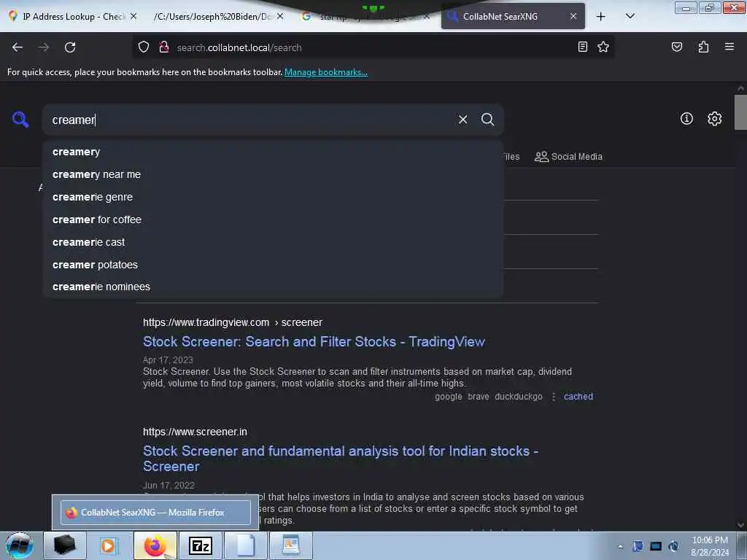747x560 pixels.
Task: Click the scroll down arrow of the page scrollbar
Action: 740,525
